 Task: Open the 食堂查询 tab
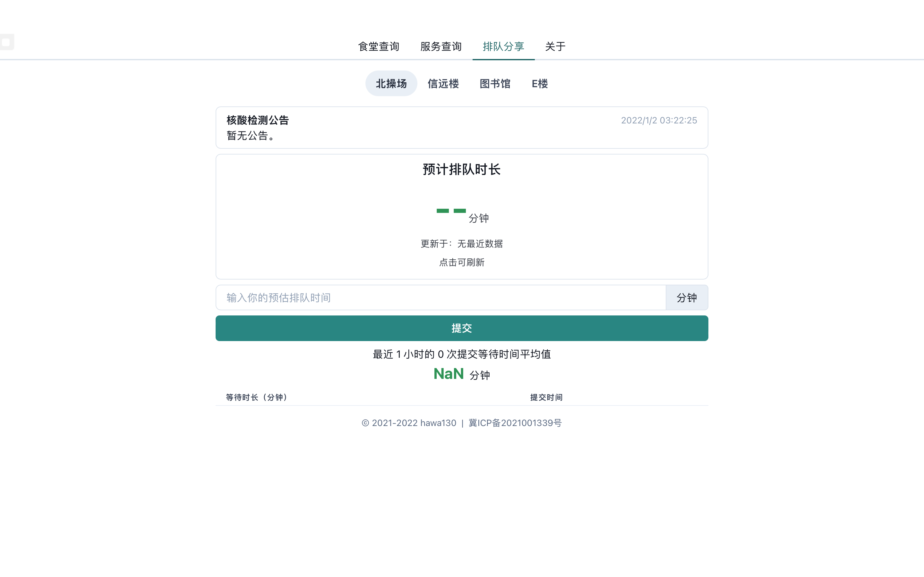pyautogui.click(x=378, y=46)
